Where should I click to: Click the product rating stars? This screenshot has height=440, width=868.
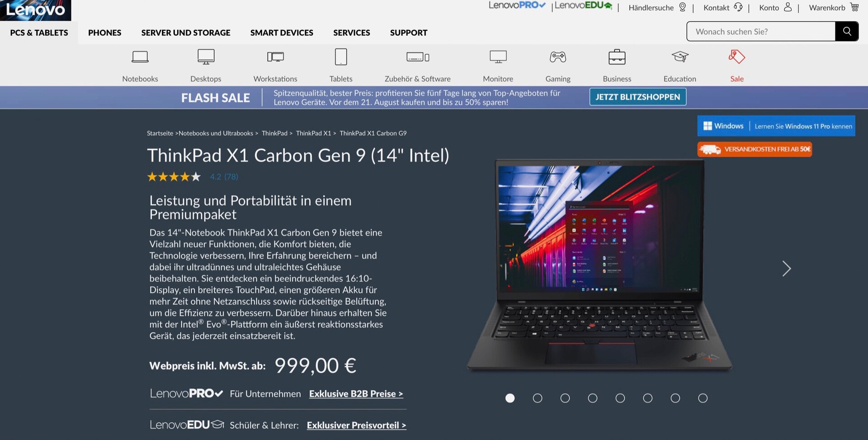click(174, 177)
